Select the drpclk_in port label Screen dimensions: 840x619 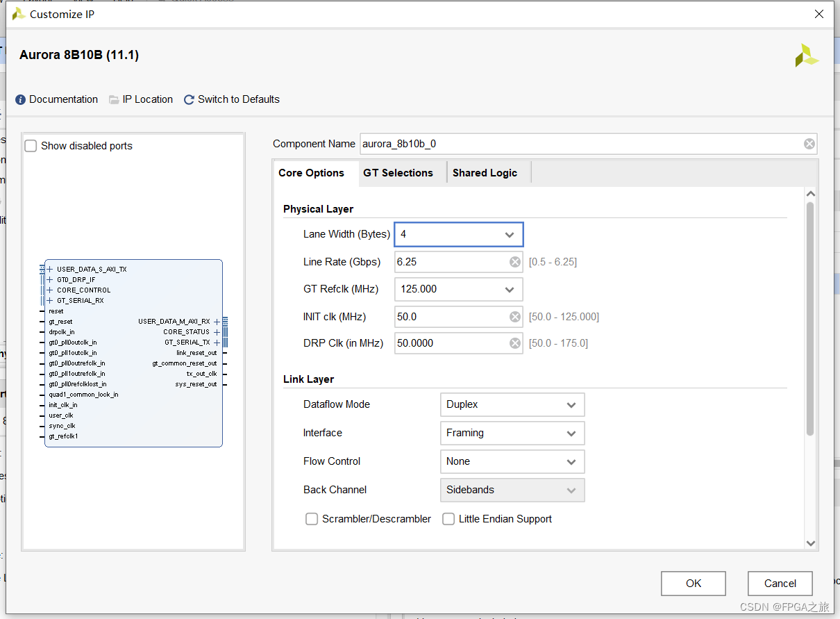pyautogui.click(x=62, y=332)
